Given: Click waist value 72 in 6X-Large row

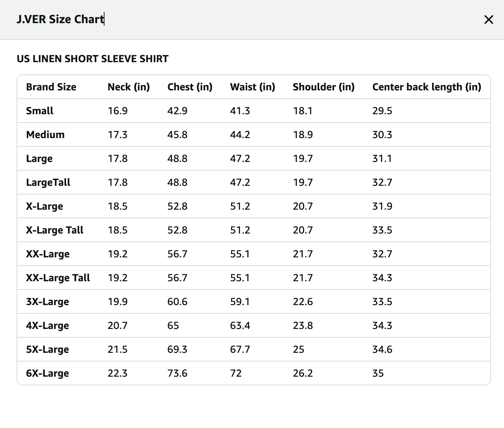Looking at the screenshot, I should 236,373.
